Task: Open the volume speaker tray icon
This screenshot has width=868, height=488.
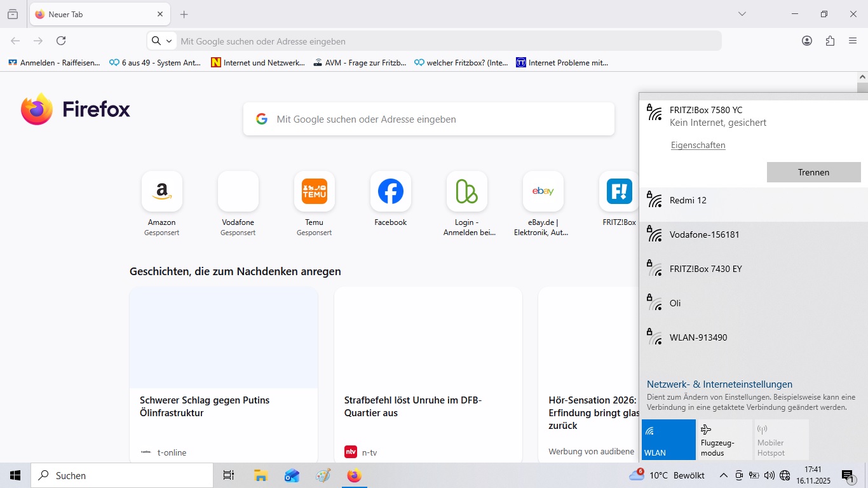Action: point(770,475)
